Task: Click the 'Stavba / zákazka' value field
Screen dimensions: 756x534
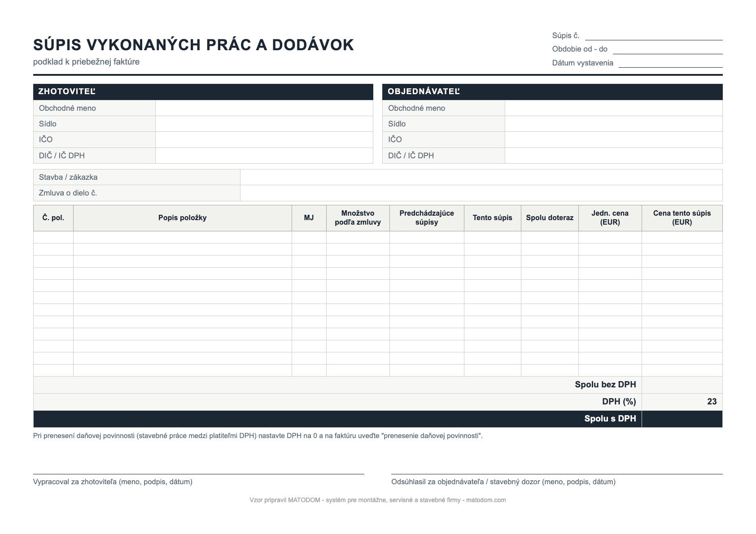Action: (481, 177)
